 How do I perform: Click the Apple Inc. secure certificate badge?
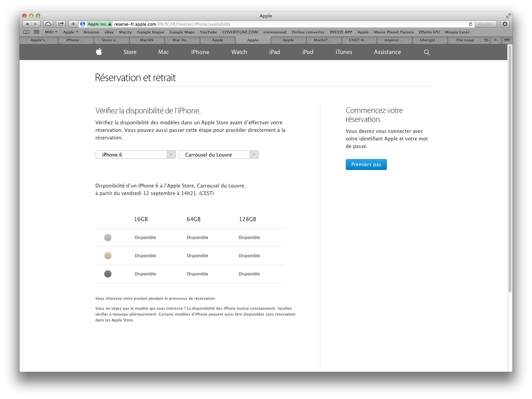[x=99, y=24]
